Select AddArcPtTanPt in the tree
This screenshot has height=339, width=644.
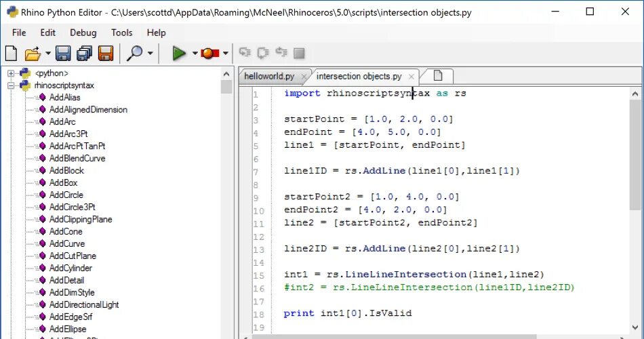(77, 146)
